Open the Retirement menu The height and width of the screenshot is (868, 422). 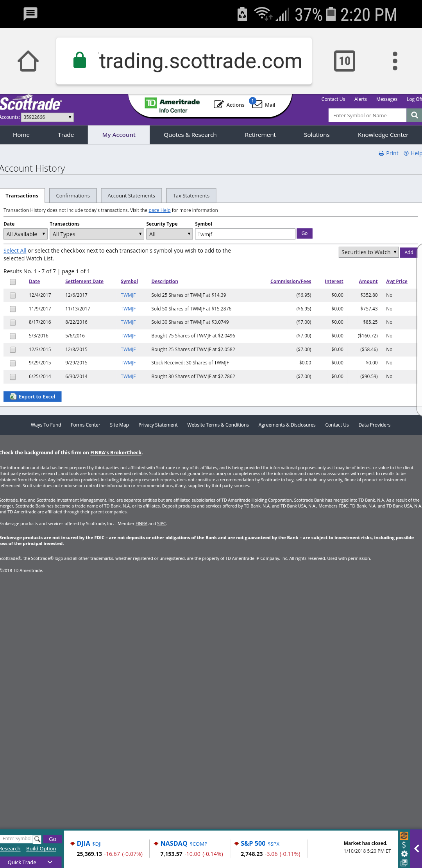pyautogui.click(x=260, y=135)
